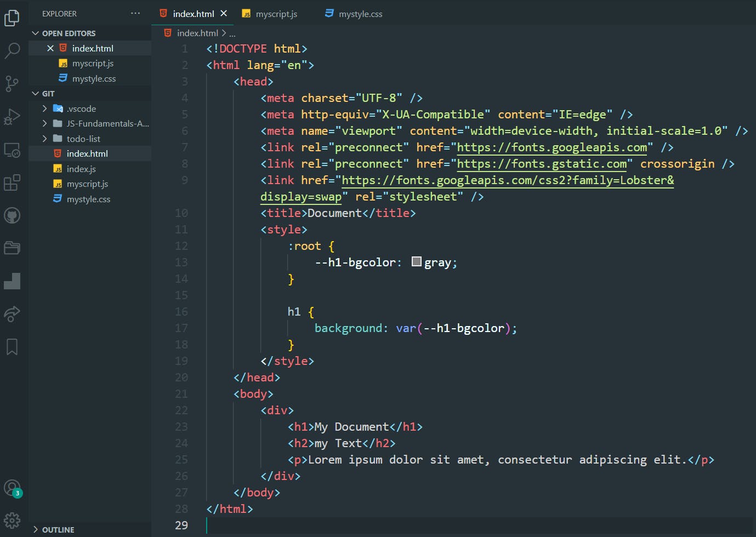The image size is (756, 537).
Task: Click JS icon on myscript.js tab
Action: pos(247,14)
